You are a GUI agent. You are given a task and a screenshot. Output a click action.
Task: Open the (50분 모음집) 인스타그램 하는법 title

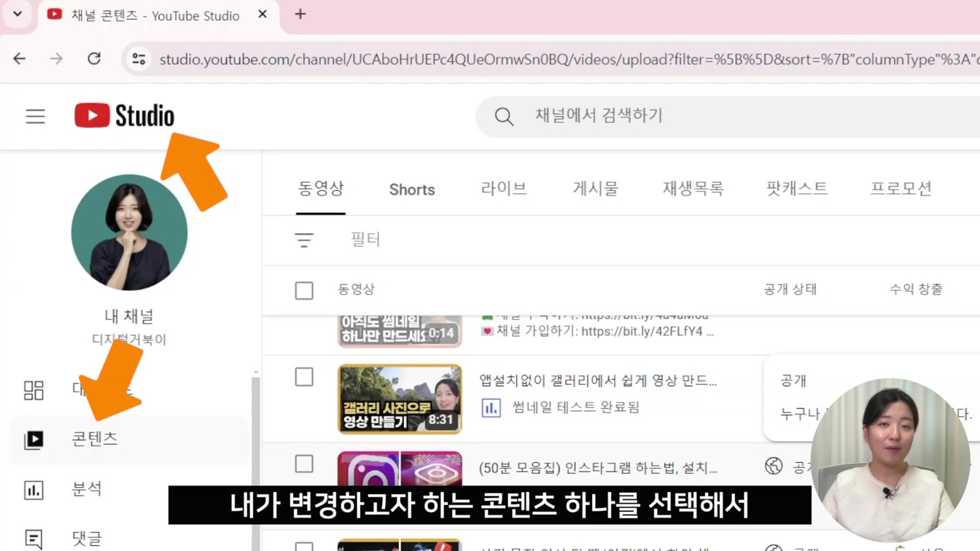pyautogui.click(x=598, y=467)
